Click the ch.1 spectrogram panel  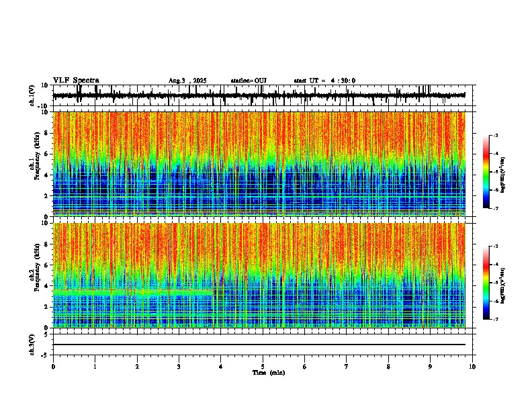click(259, 164)
